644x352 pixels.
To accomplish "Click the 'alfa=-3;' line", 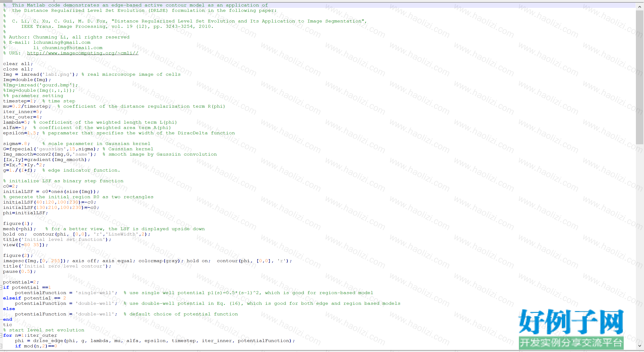I will point(87,128).
